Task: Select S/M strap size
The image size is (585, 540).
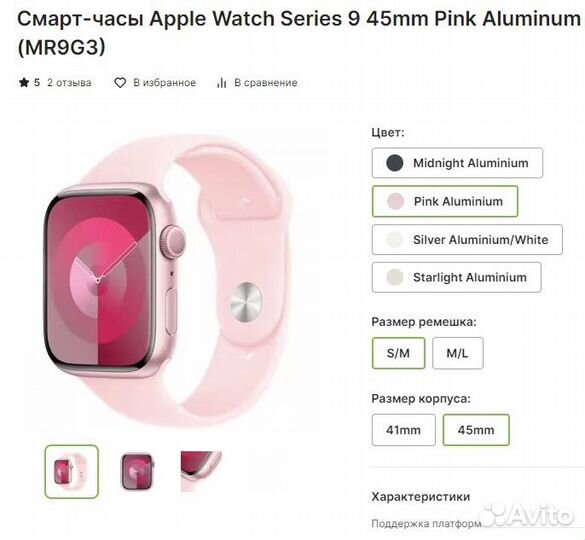Action: point(398,353)
